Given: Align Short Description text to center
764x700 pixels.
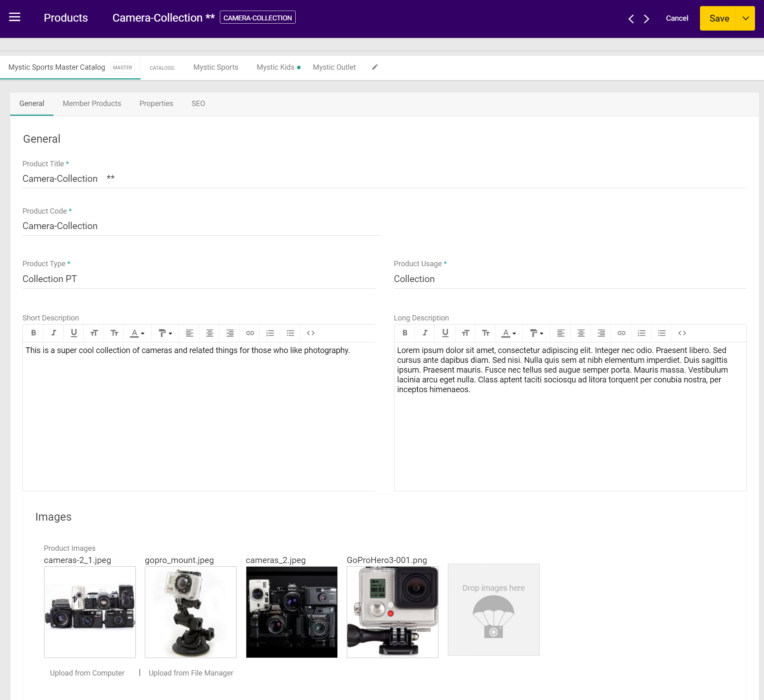Looking at the screenshot, I should tap(209, 333).
